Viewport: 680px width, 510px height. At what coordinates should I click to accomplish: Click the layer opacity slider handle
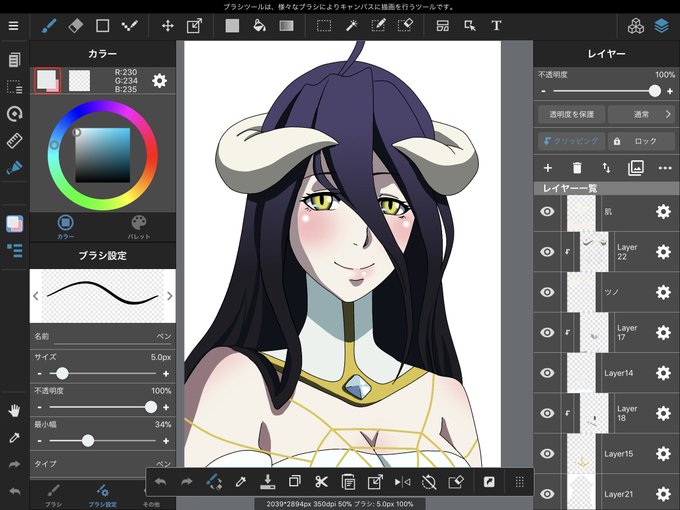coord(654,91)
